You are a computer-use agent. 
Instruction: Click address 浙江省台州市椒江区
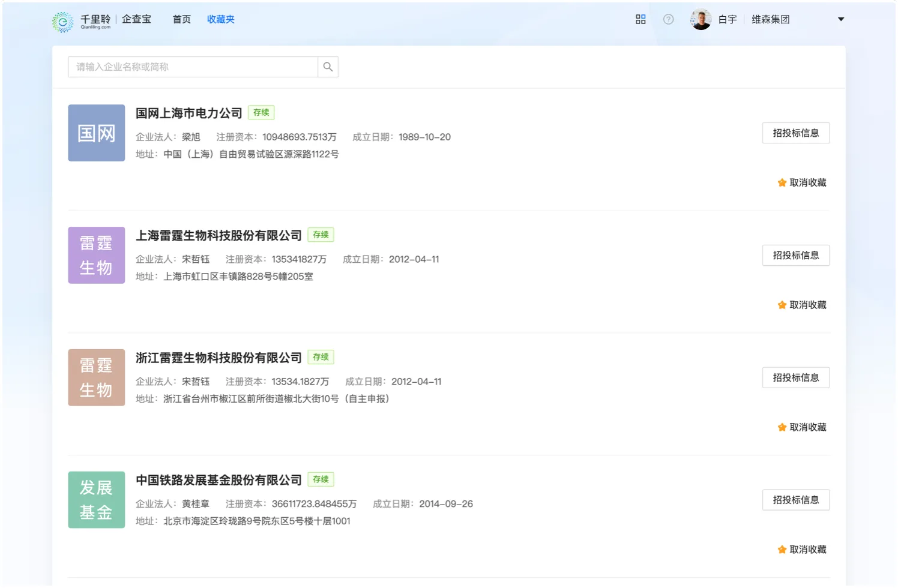click(205, 400)
